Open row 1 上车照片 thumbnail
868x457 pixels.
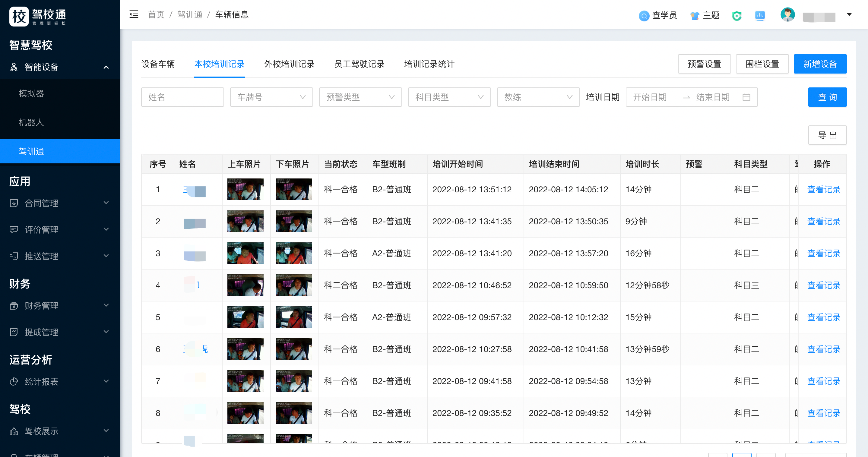245,189
